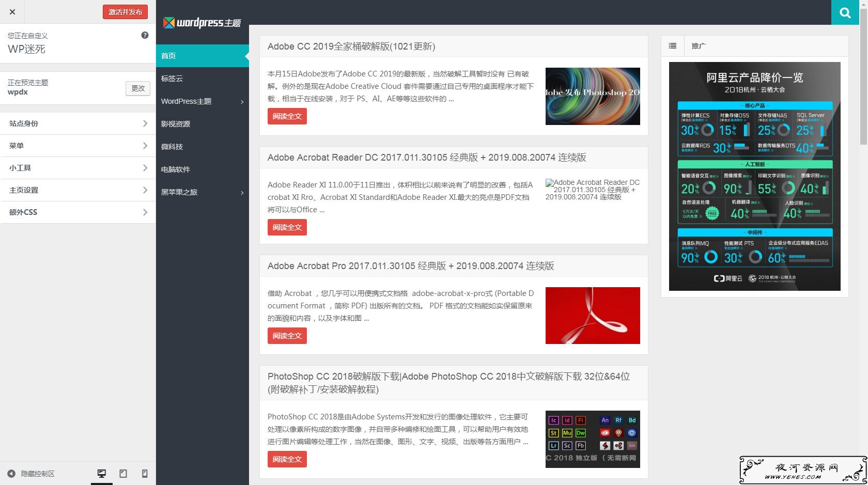Click the broken Acrobat Reader DC image
The width and height of the screenshot is (868, 485).
pyautogui.click(x=593, y=190)
